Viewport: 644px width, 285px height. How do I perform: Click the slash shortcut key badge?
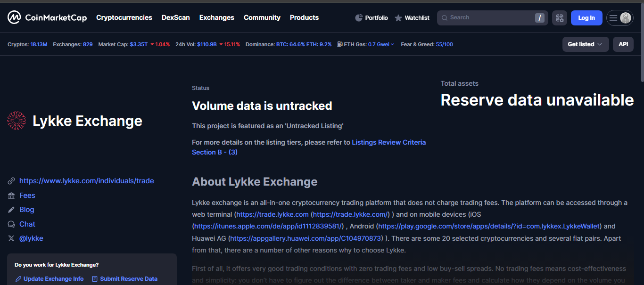pos(540,18)
